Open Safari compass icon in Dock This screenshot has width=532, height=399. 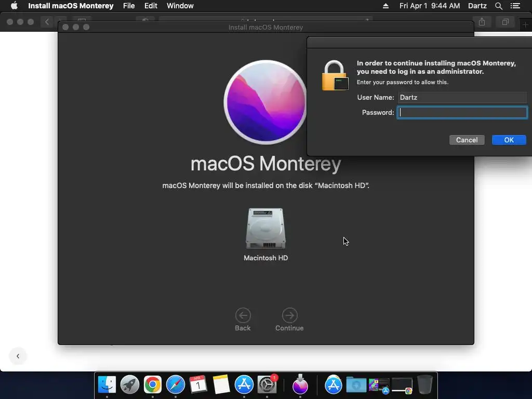(176, 384)
